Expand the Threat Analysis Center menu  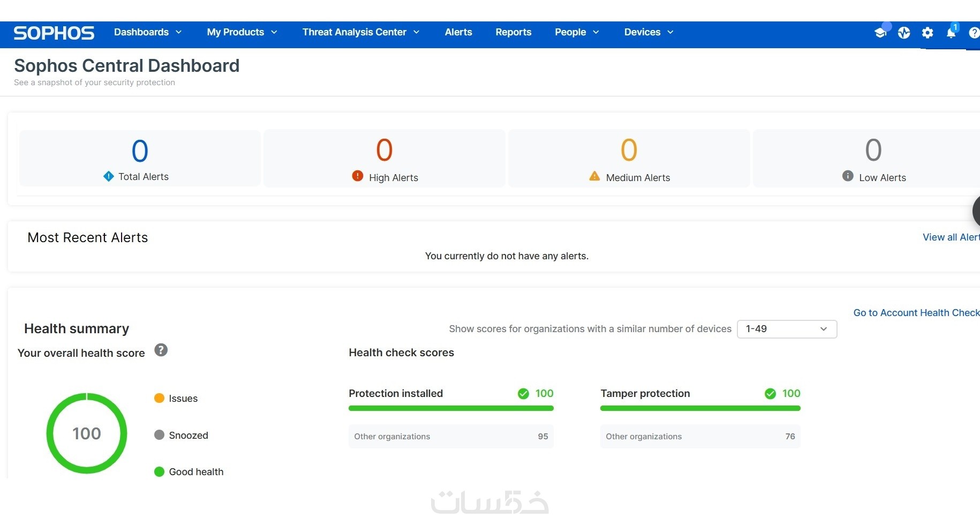361,32
